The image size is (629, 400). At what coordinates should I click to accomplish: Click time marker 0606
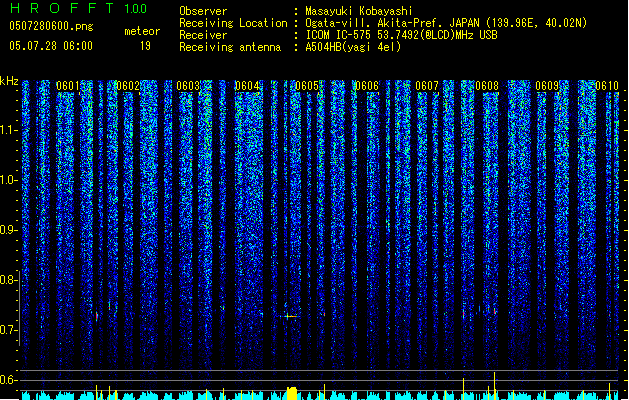click(367, 86)
